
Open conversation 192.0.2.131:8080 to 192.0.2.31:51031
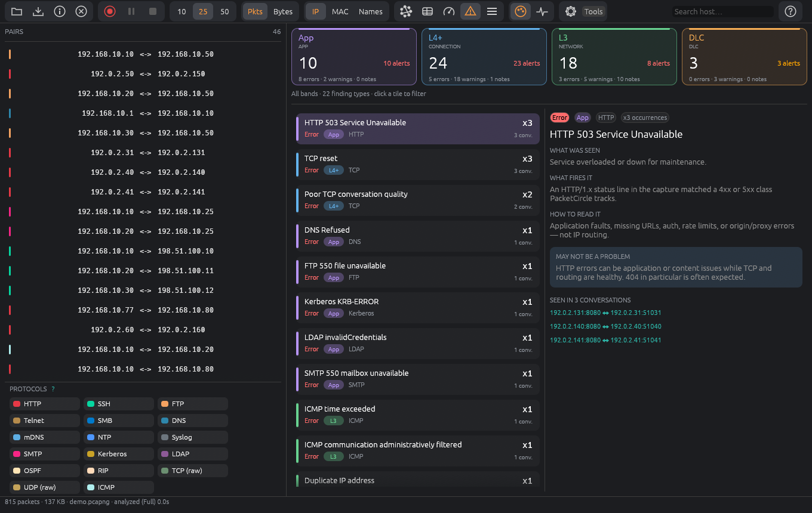(605, 313)
